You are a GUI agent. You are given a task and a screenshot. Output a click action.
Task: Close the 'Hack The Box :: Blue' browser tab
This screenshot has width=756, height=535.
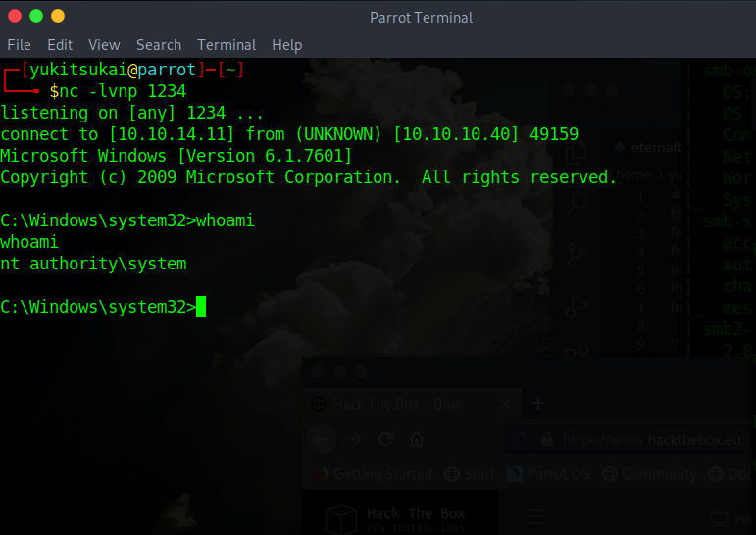pos(505,404)
